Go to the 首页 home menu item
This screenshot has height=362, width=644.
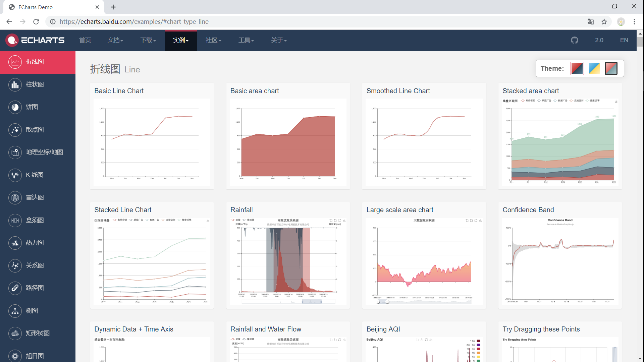pos(85,40)
